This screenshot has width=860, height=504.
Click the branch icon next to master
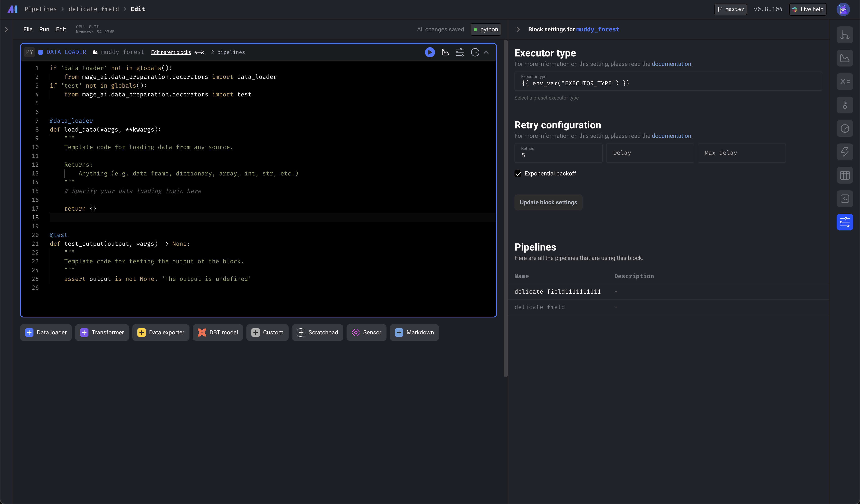click(720, 9)
